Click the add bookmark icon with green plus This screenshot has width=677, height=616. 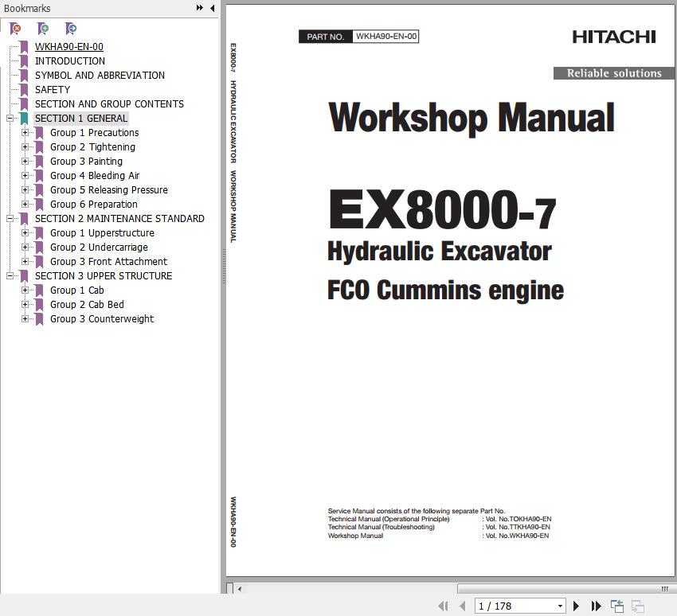click(x=43, y=29)
